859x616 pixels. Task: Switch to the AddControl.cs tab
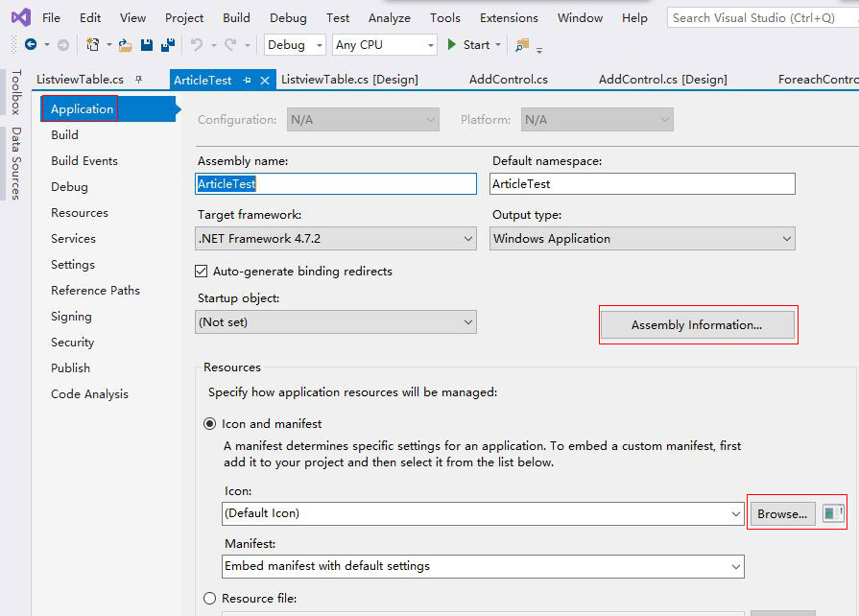(x=509, y=80)
